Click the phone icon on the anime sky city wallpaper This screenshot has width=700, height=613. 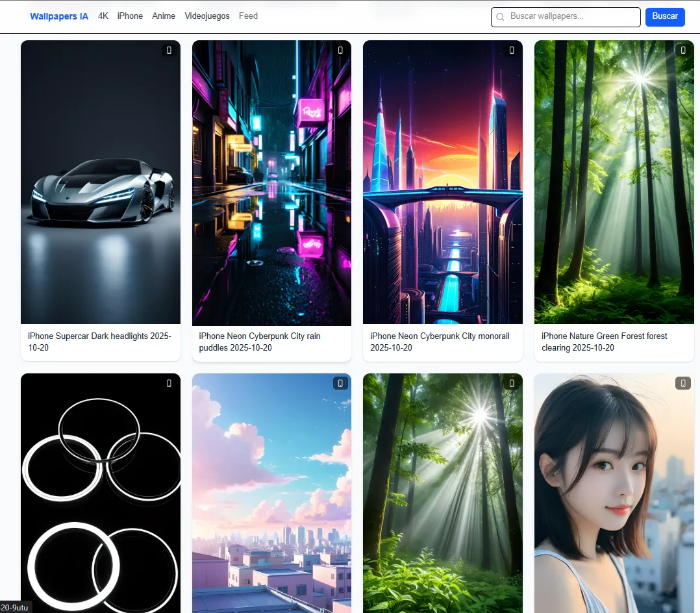(340, 383)
